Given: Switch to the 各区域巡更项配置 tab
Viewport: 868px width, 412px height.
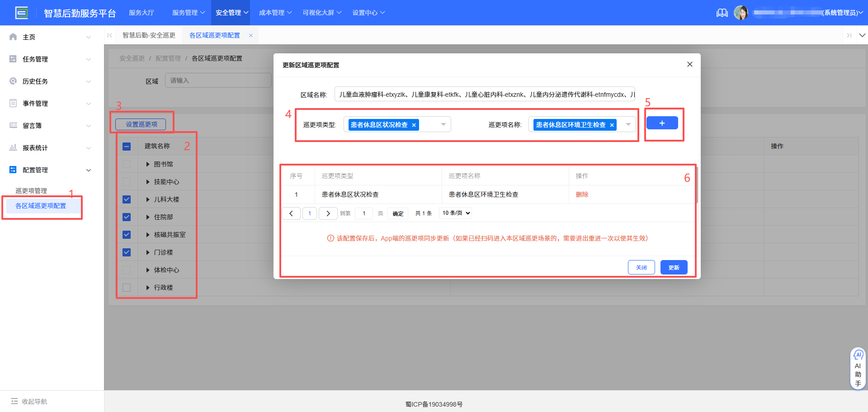Looking at the screenshot, I should pyautogui.click(x=214, y=35).
